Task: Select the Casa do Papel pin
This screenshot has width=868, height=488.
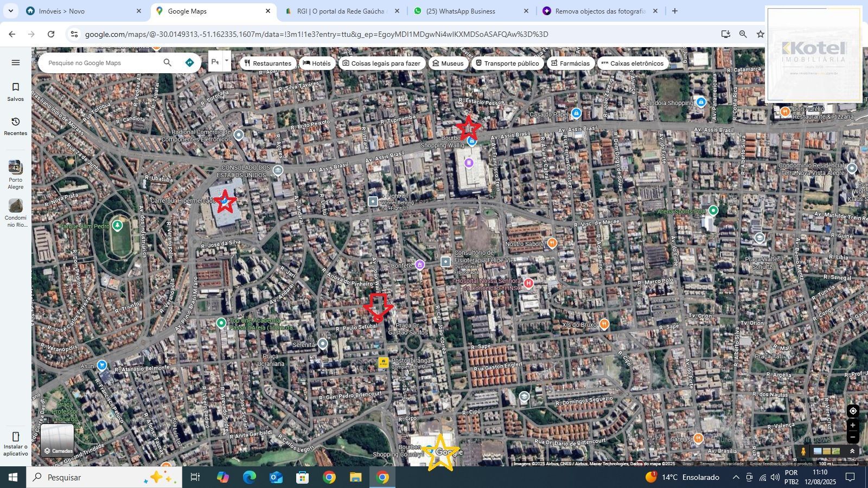Action: (576, 113)
